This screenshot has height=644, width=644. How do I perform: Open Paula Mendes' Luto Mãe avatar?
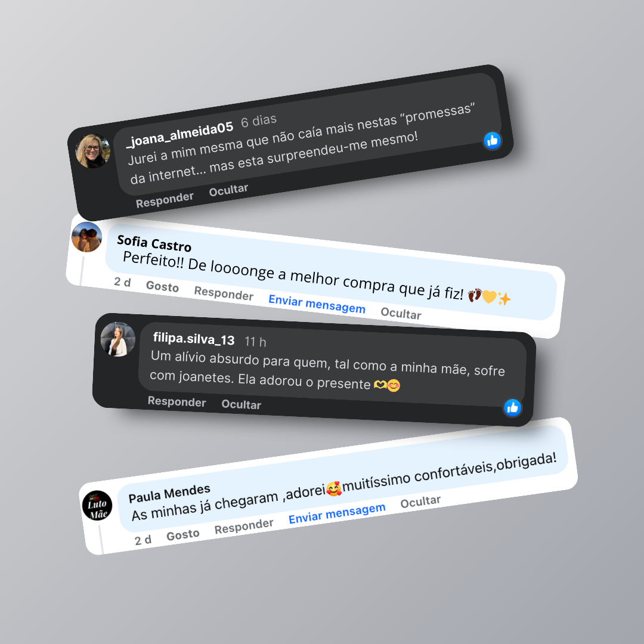[97, 506]
